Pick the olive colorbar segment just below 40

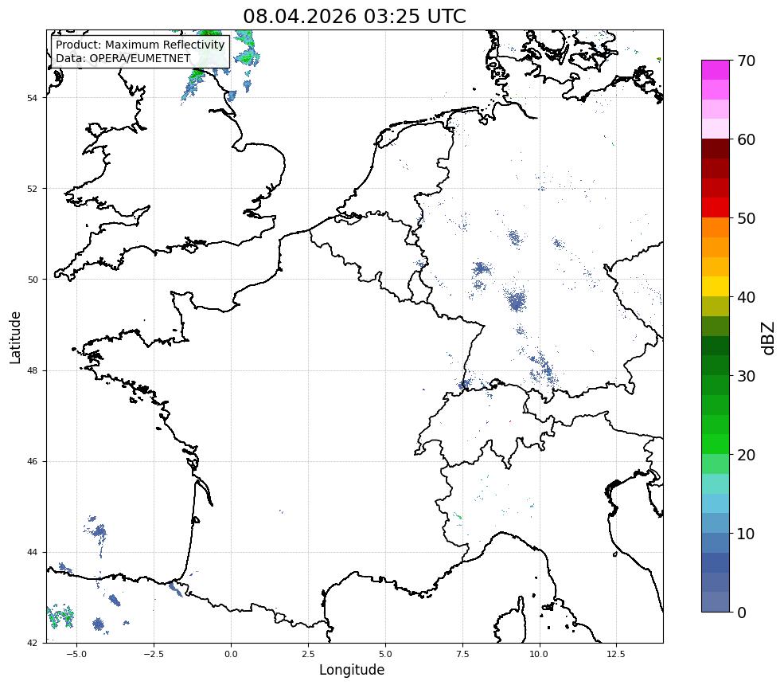[716, 307]
